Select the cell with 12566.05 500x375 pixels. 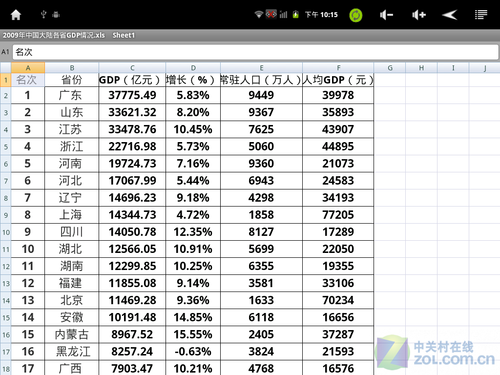pos(132,249)
